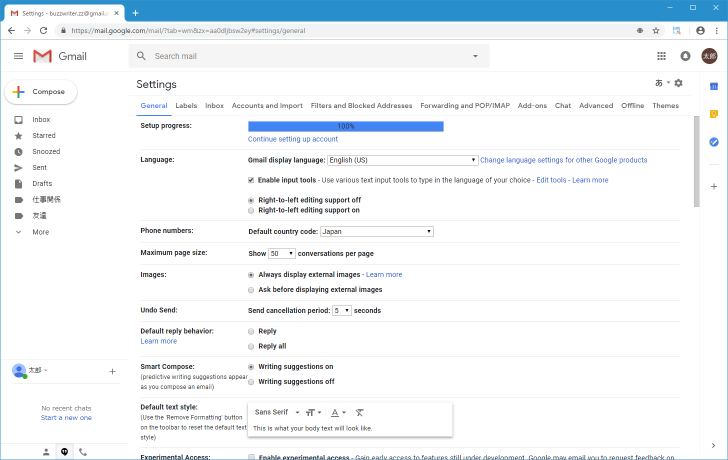
Task: Open send cancellation period dropdown
Action: pyautogui.click(x=342, y=311)
